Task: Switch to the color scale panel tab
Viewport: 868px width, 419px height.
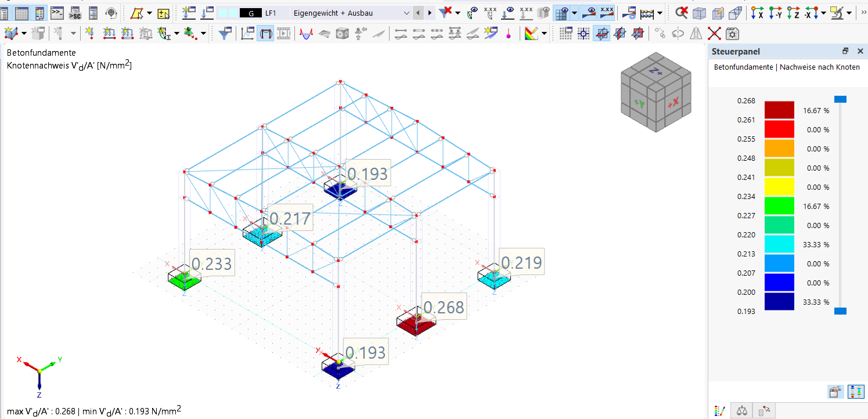Action: click(720, 411)
